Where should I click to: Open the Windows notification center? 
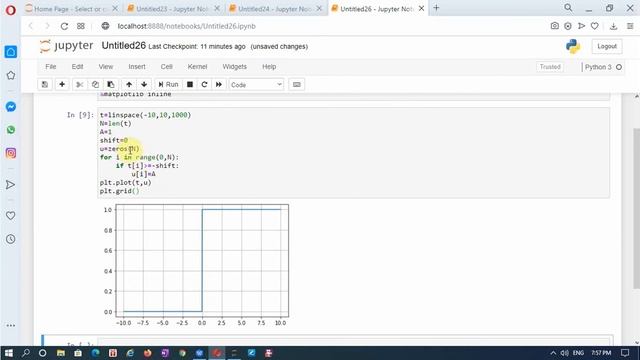[x=625, y=353]
